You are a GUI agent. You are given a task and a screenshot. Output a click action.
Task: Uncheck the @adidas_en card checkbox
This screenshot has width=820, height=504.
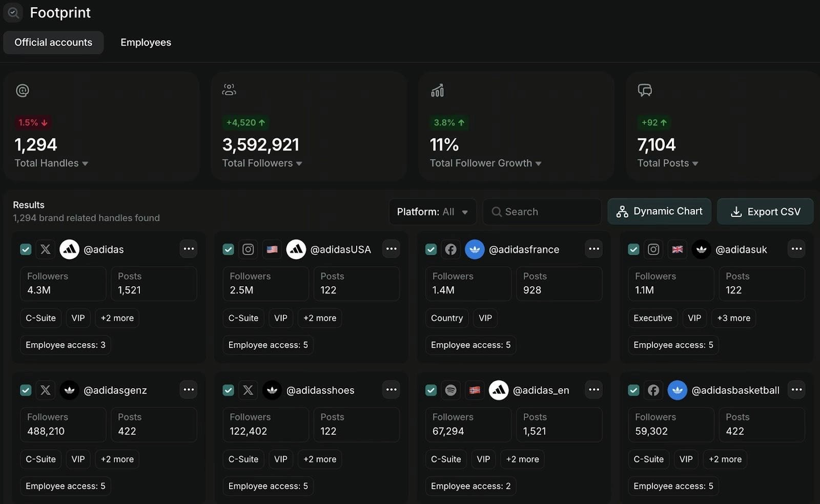pos(431,390)
